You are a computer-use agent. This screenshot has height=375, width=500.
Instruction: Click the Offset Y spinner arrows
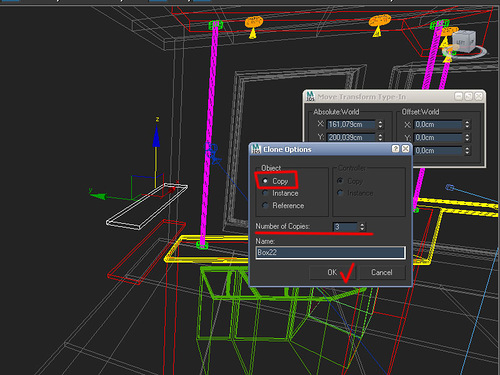click(467, 137)
